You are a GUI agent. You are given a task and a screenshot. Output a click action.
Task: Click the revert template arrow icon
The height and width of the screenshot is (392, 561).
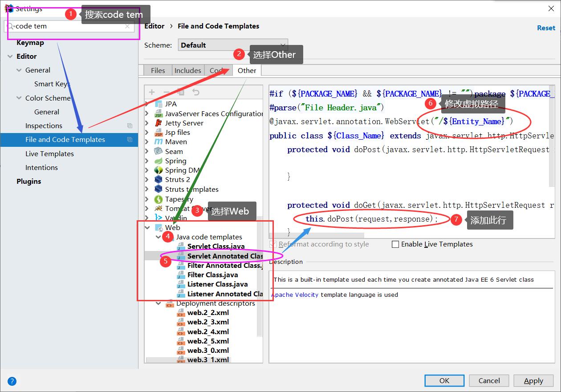[195, 92]
